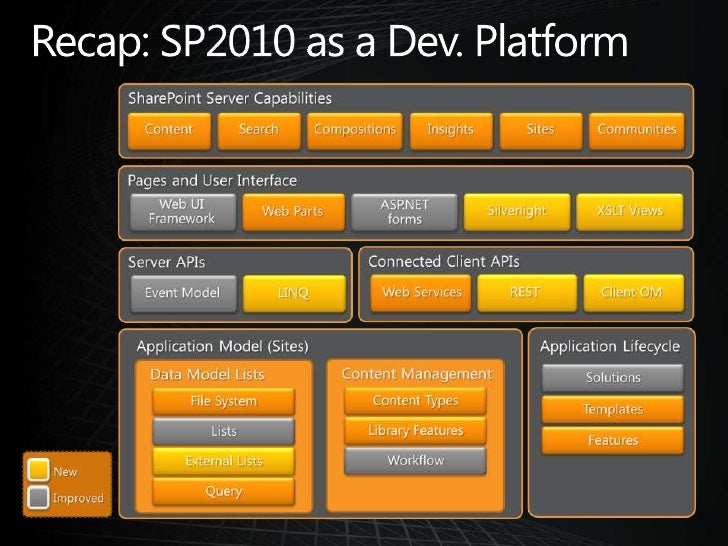Click the Templates box
728x546 pixels.
[x=613, y=410]
